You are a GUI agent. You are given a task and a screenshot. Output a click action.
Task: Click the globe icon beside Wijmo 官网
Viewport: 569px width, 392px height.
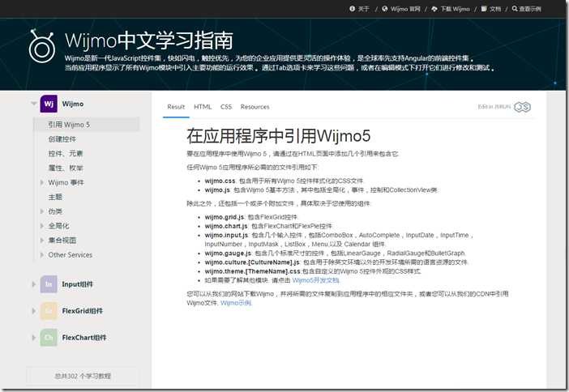click(x=385, y=9)
